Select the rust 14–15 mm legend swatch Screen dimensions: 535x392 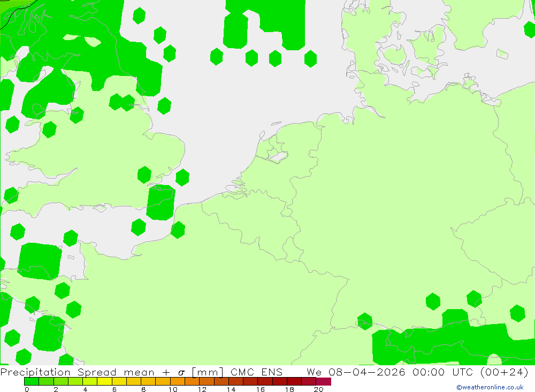coord(236,381)
